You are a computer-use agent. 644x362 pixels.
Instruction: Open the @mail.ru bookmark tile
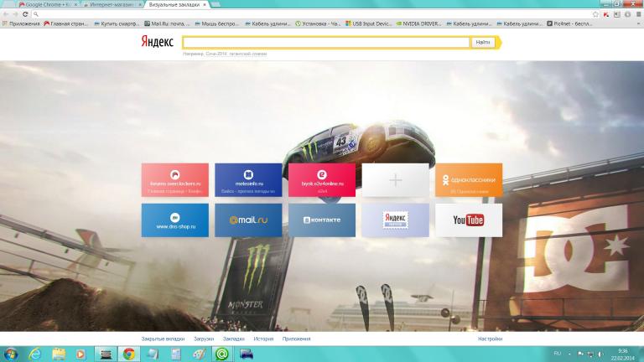tap(248, 220)
